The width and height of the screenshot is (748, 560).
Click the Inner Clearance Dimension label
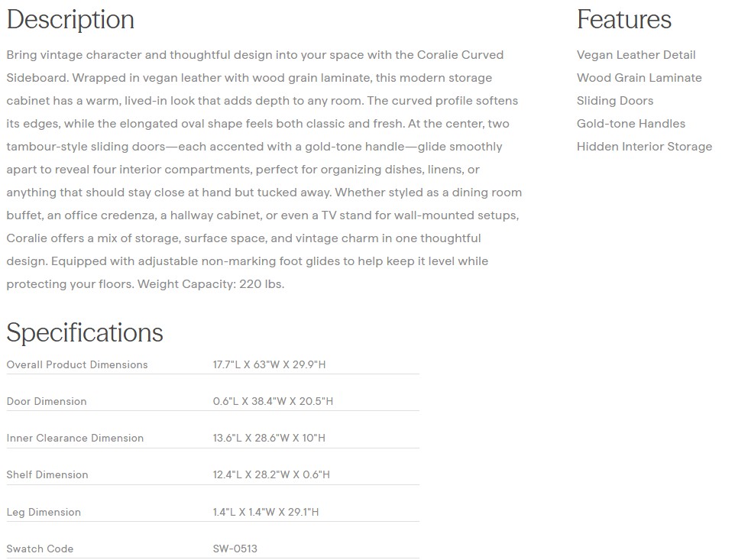tap(75, 438)
